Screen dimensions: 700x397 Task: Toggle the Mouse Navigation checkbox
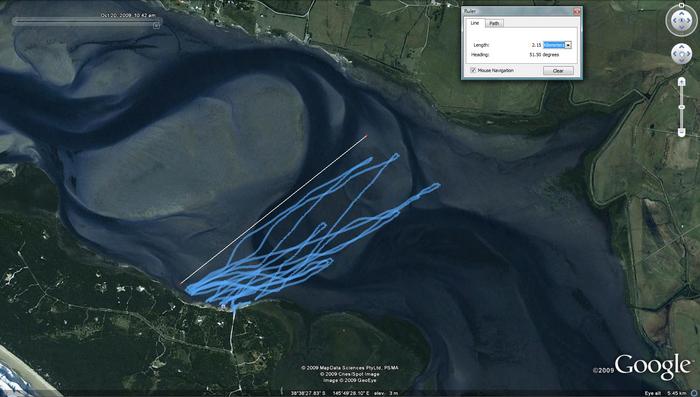(473, 71)
